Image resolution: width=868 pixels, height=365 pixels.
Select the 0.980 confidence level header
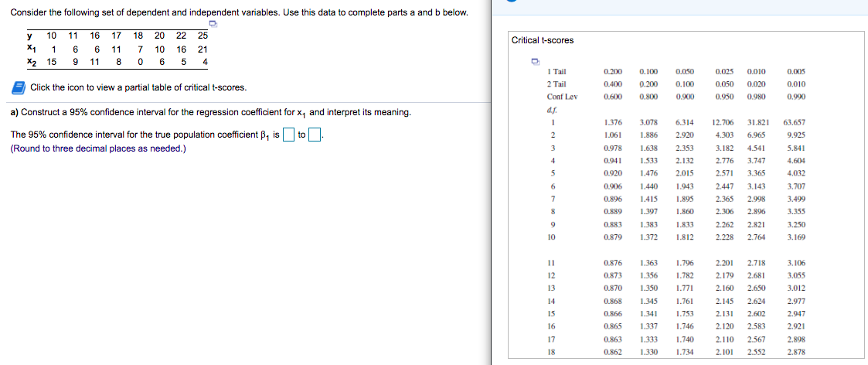(757, 97)
